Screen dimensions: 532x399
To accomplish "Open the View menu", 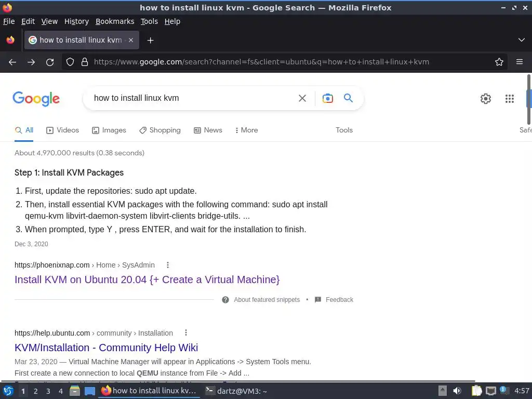I will point(49,21).
